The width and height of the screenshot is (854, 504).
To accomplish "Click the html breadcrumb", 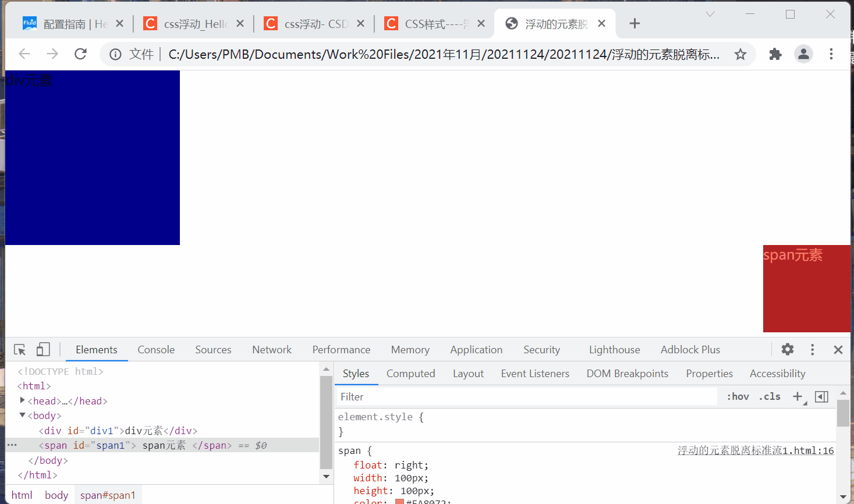I will click(x=22, y=495).
